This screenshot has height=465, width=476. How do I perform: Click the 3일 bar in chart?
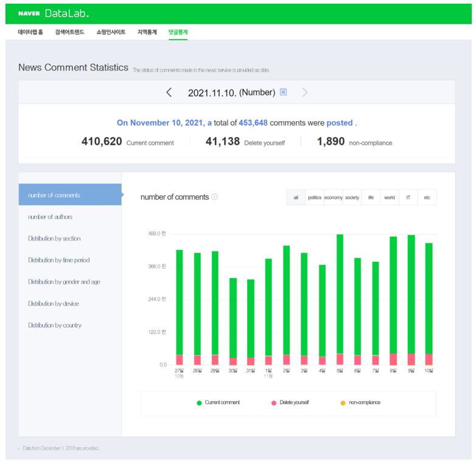point(304,309)
